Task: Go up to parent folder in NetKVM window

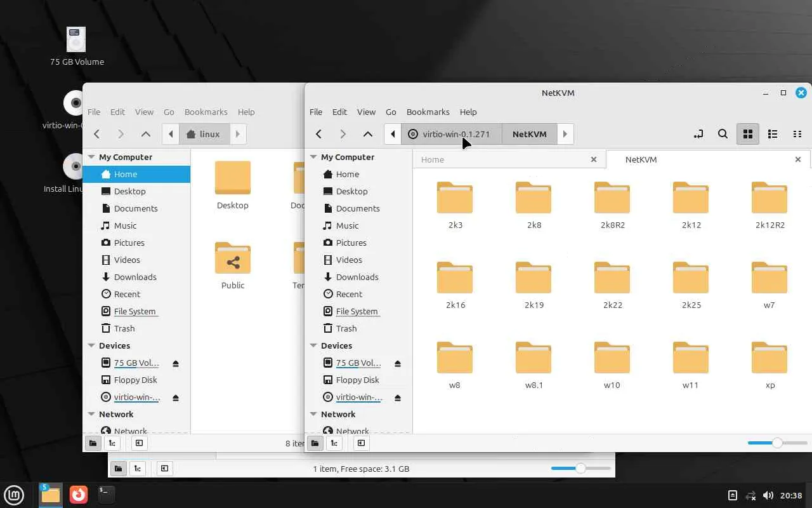Action: coord(368,134)
